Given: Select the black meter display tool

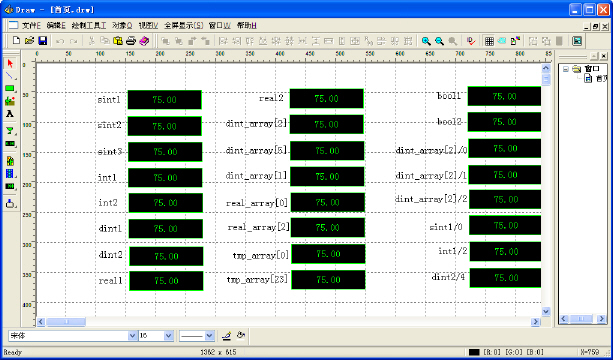Looking at the screenshot, I should [10, 186].
